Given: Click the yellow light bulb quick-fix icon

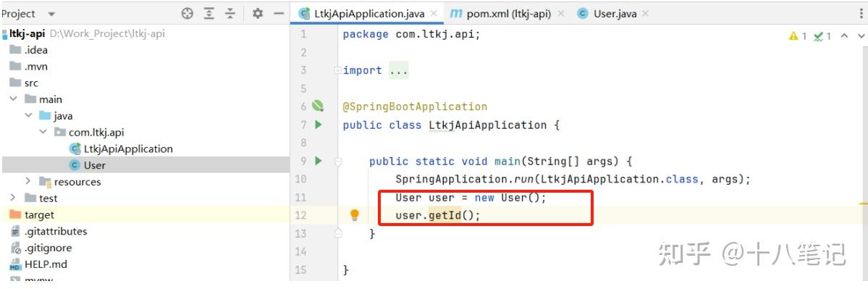Looking at the screenshot, I should [355, 215].
